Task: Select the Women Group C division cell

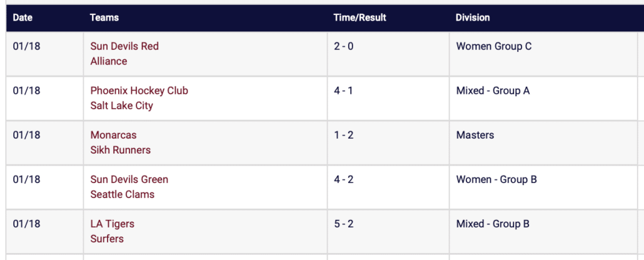Action: (494, 46)
